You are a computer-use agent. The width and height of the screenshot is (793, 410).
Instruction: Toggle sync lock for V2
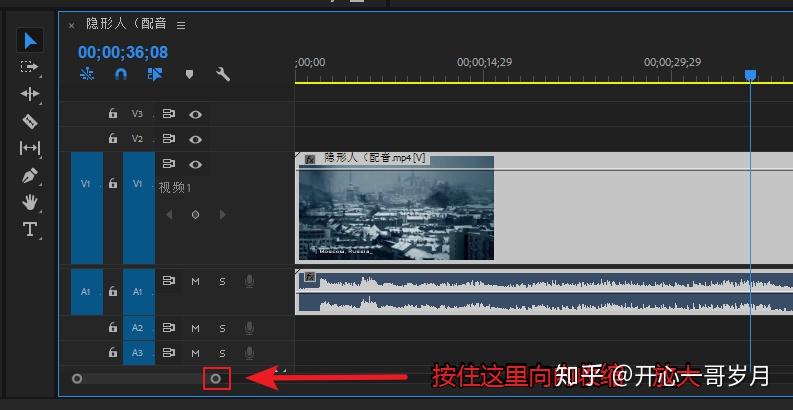[x=168, y=138]
